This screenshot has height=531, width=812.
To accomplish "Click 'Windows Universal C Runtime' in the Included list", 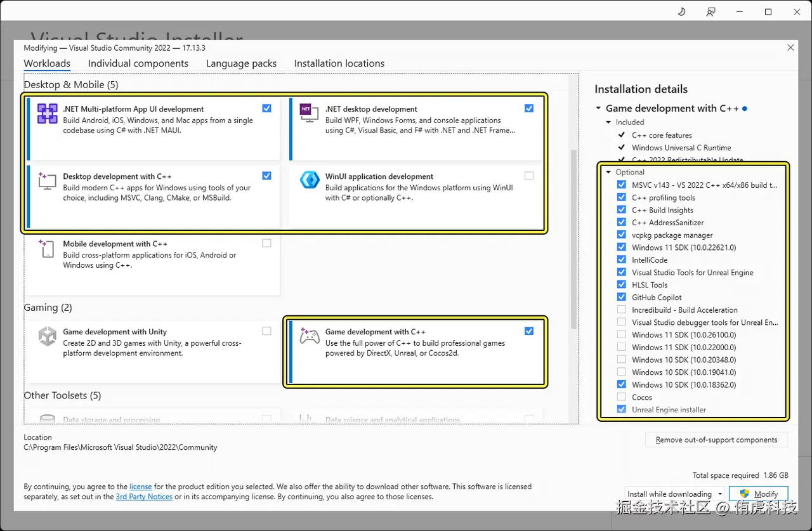I will tap(681, 148).
